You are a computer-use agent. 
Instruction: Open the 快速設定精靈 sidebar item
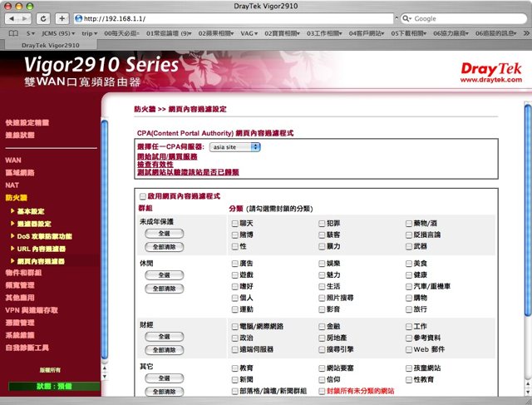coord(27,123)
